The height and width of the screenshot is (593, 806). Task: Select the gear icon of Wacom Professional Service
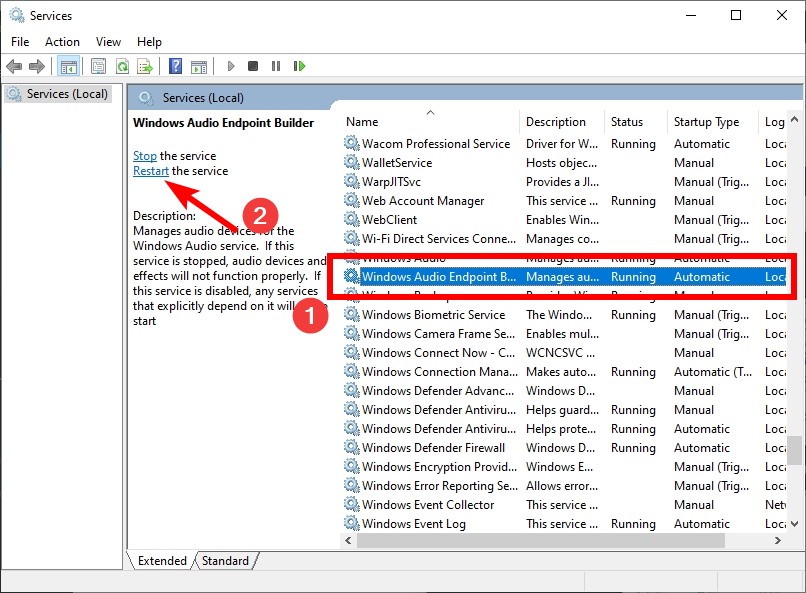click(x=352, y=143)
